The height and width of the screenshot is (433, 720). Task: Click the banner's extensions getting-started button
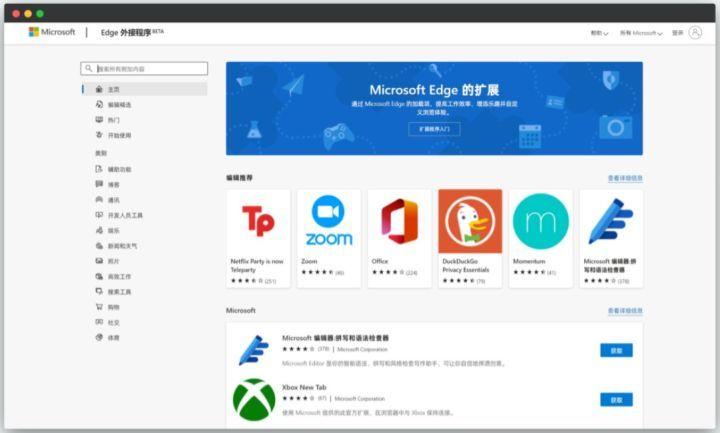tap(434, 129)
